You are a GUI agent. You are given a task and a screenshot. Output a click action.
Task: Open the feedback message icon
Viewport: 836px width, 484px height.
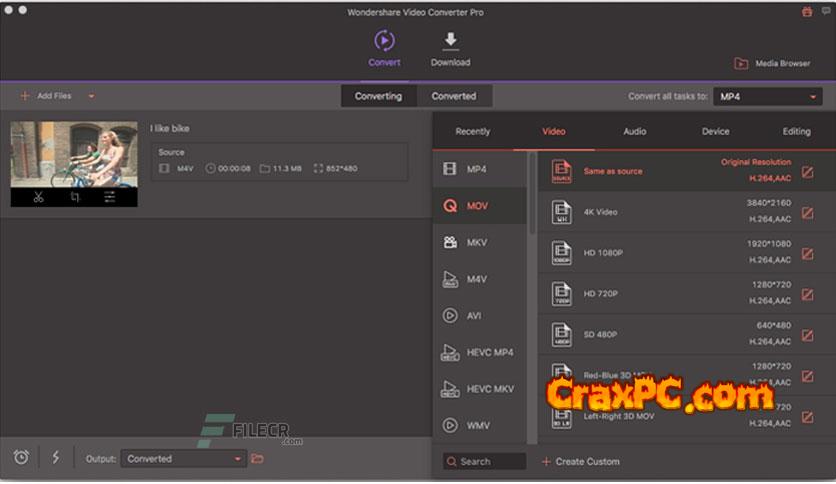(826, 11)
